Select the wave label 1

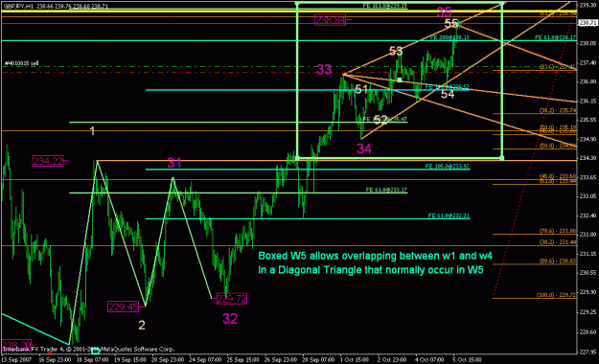(92, 131)
